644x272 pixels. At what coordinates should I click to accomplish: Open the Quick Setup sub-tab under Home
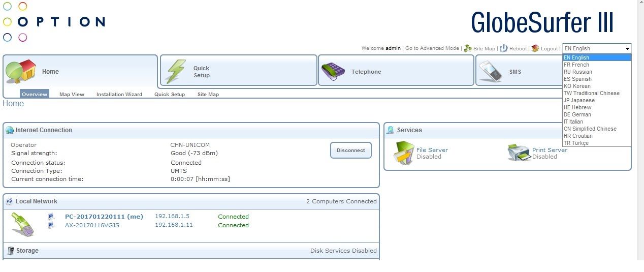point(170,94)
